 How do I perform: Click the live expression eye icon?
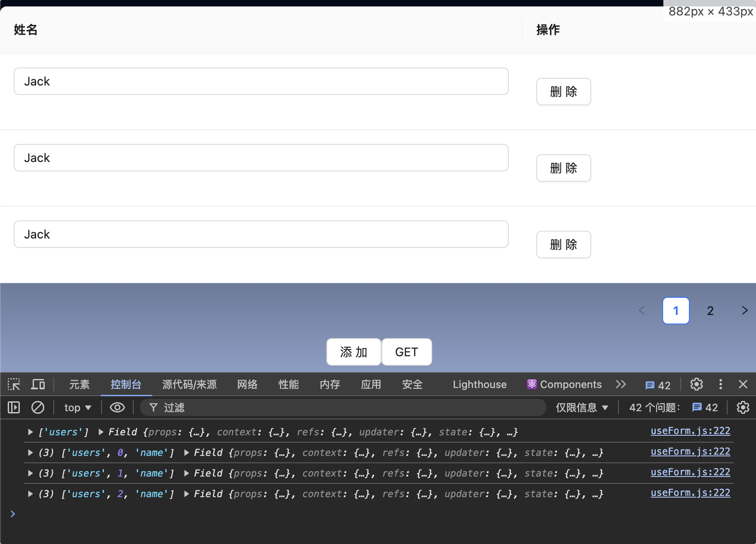117,407
